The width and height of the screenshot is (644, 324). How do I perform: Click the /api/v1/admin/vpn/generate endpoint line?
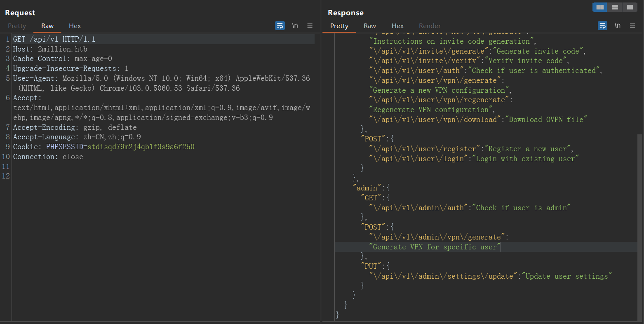pyautogui.click(x=439, y=237)
